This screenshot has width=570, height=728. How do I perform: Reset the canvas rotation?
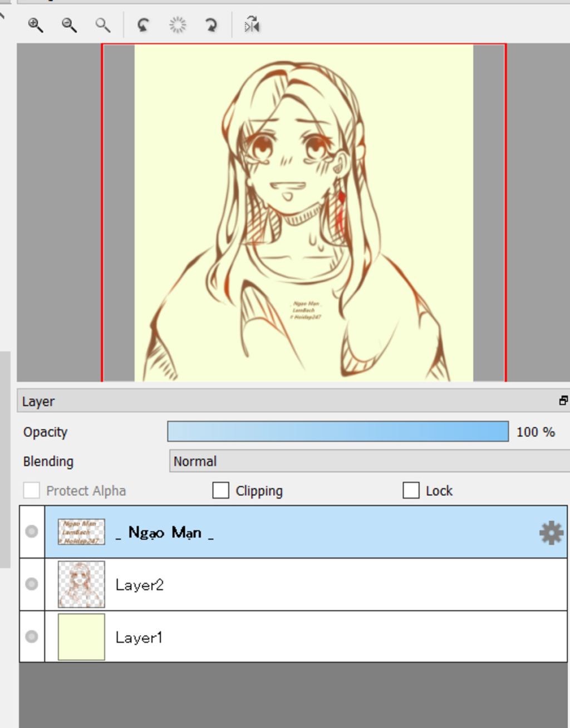click(178, 25)
